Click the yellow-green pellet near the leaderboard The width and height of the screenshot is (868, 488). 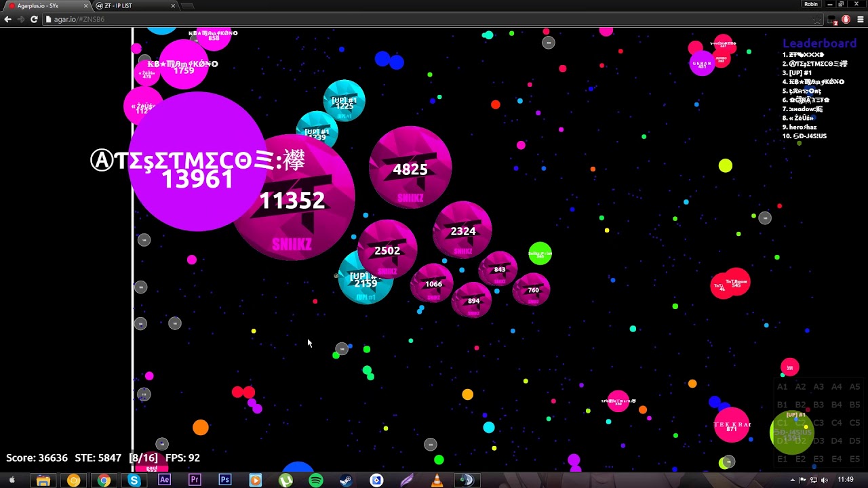(x=726, y=165)
